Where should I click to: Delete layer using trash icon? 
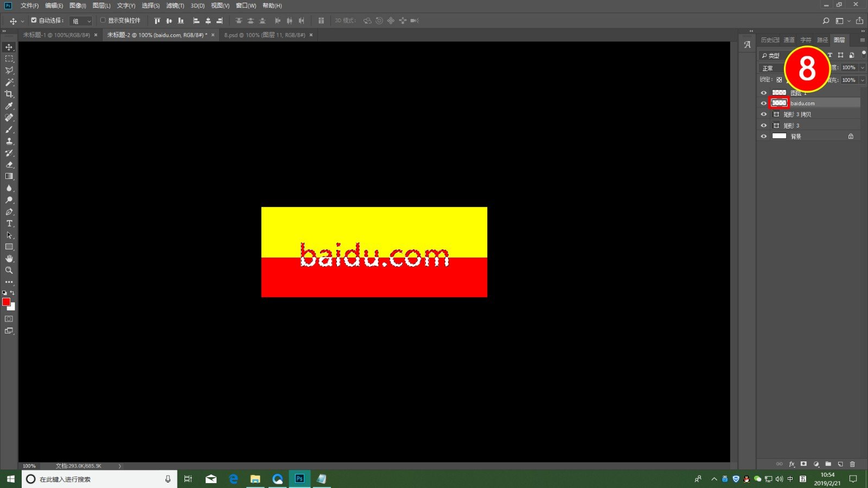852,464
